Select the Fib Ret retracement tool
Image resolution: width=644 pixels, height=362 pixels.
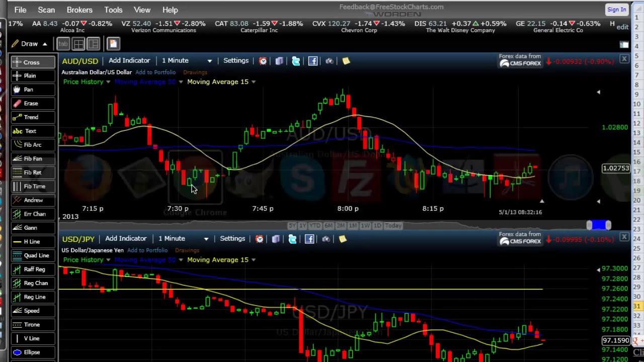[x=33, y=172]
